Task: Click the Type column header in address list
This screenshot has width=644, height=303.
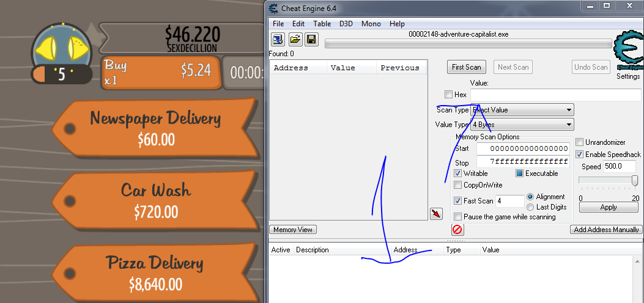Action: [462, 250]
